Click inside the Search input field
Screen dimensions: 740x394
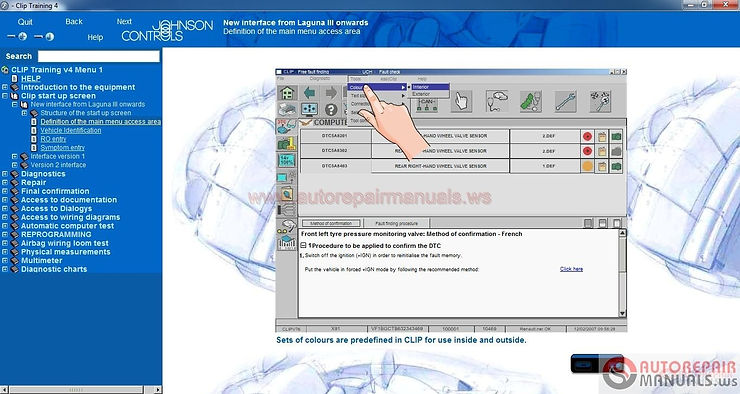coord(99,56)
